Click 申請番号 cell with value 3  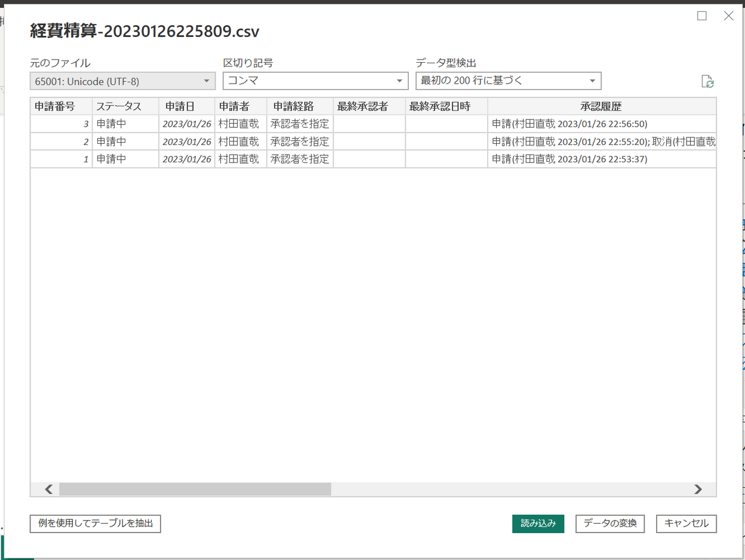[61, 124]
